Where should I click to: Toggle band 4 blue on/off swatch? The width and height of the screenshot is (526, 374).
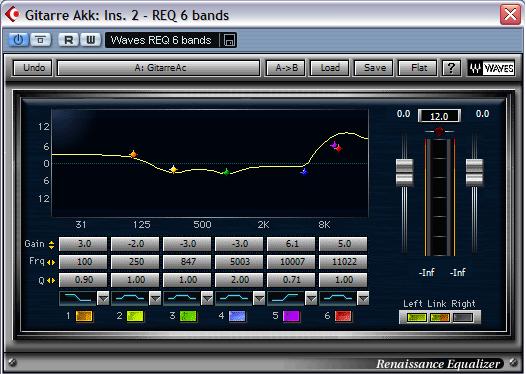(237, 316)
